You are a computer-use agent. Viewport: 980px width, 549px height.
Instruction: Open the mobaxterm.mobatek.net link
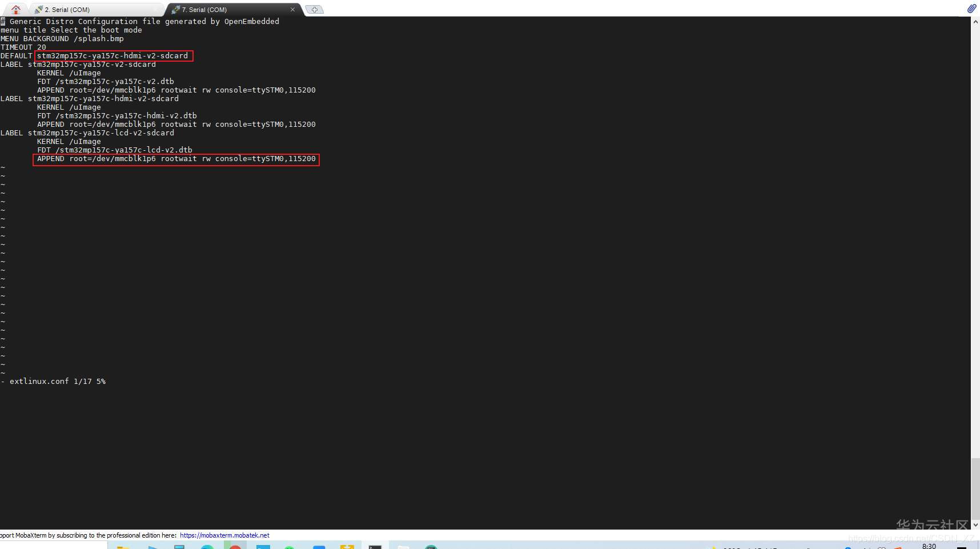pyautogui.click(x=224, y=535)
